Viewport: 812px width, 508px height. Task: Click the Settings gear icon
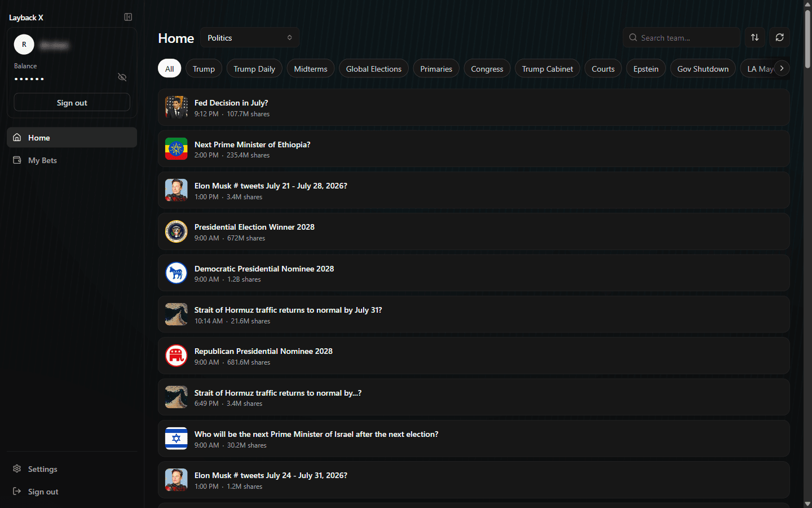17,468
